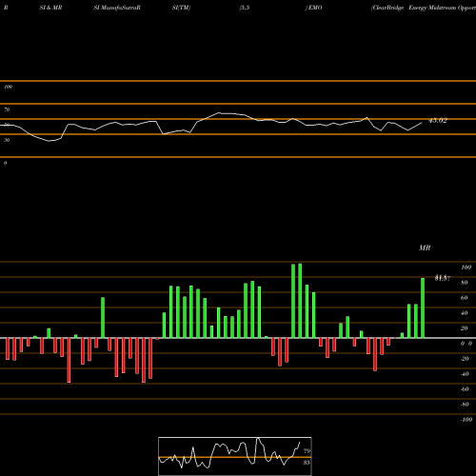Click the 80 label on MR axis

(x=465, y=283)
